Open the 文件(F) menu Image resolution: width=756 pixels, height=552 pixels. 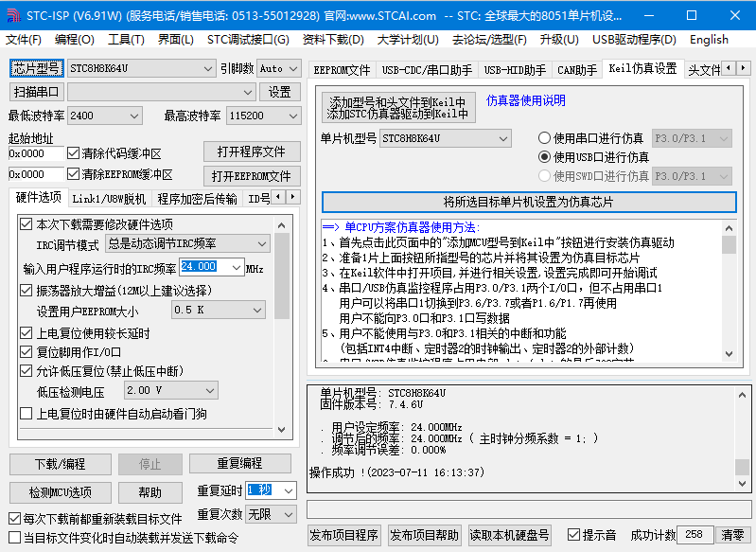[x=23, y=40]
